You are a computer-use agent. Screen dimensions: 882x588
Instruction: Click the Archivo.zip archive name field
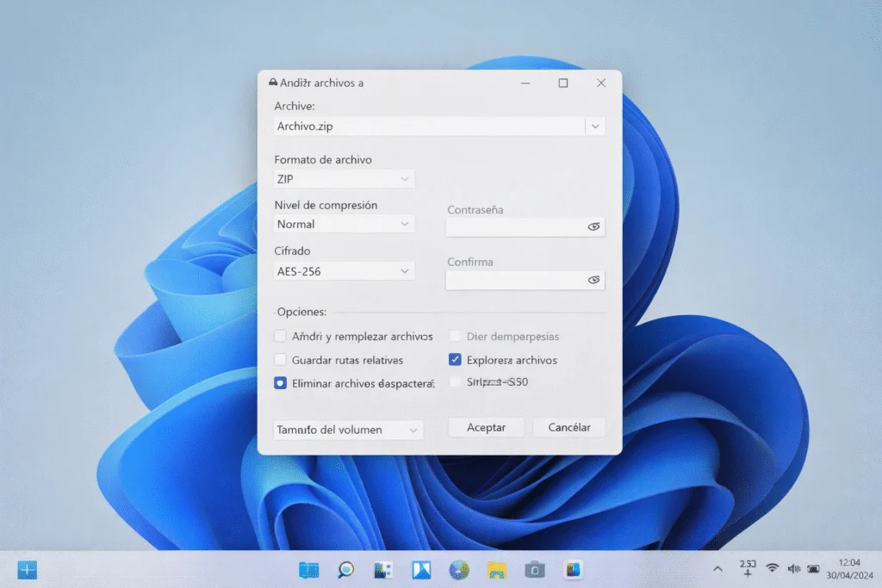[428, 127]
